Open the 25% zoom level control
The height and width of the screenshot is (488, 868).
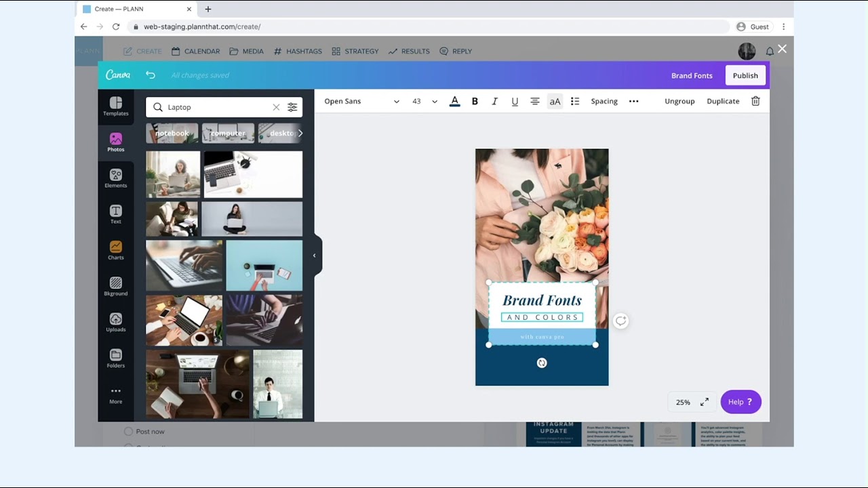tap(683, 402)
